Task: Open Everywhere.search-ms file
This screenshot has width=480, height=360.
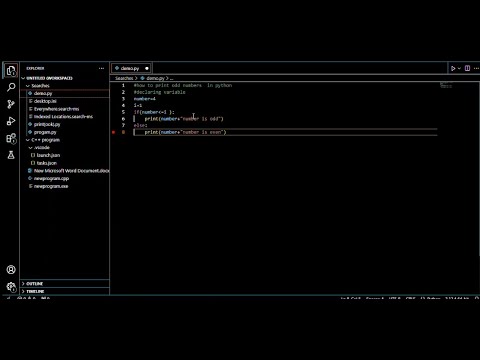Action: pos(65,109)
